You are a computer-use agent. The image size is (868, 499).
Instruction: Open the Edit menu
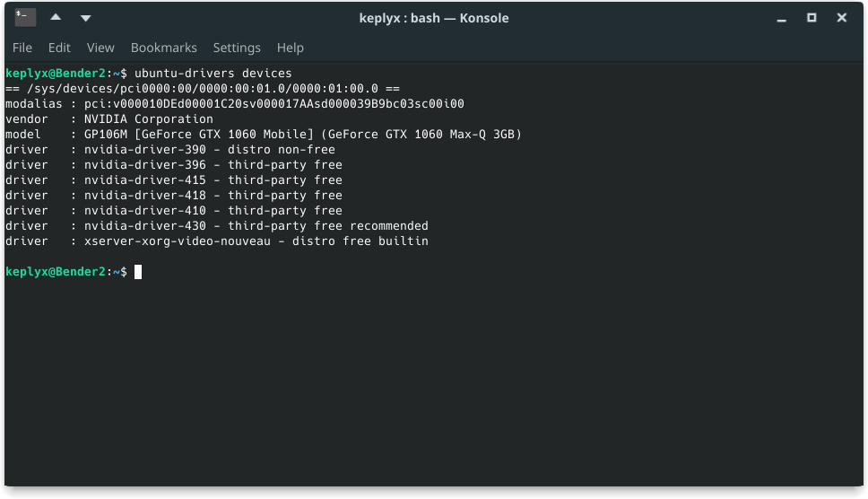tap(59, 48)
